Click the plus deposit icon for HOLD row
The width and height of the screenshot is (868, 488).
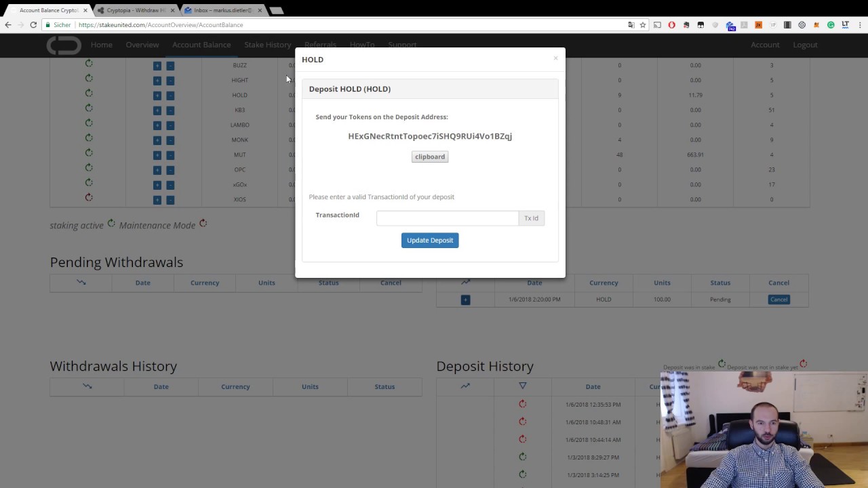coord(157,96)
